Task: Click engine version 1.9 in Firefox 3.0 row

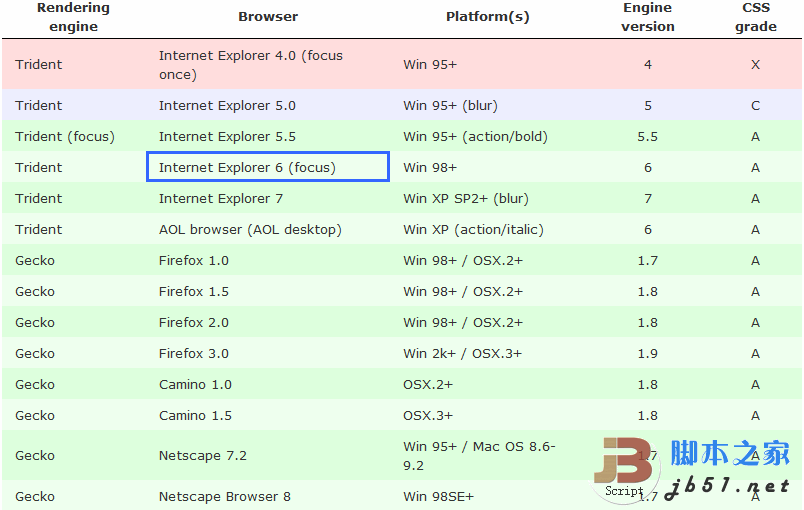Action: [x=648, y=353]
